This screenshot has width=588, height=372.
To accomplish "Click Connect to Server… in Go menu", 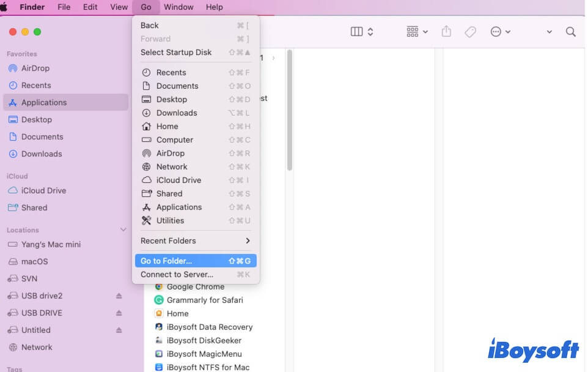I will [x=177, y=274].
